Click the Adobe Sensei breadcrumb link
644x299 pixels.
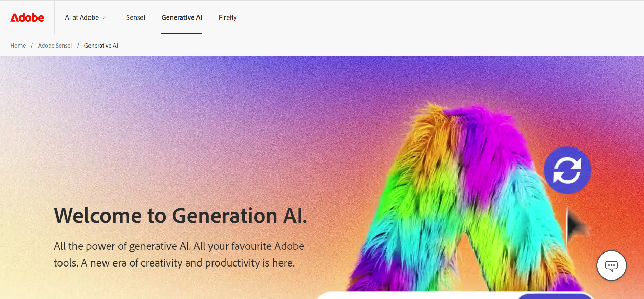click(x=55, y=45)
